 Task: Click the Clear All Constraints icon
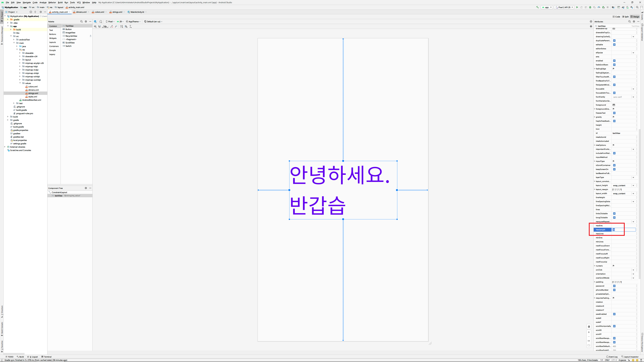112,26
